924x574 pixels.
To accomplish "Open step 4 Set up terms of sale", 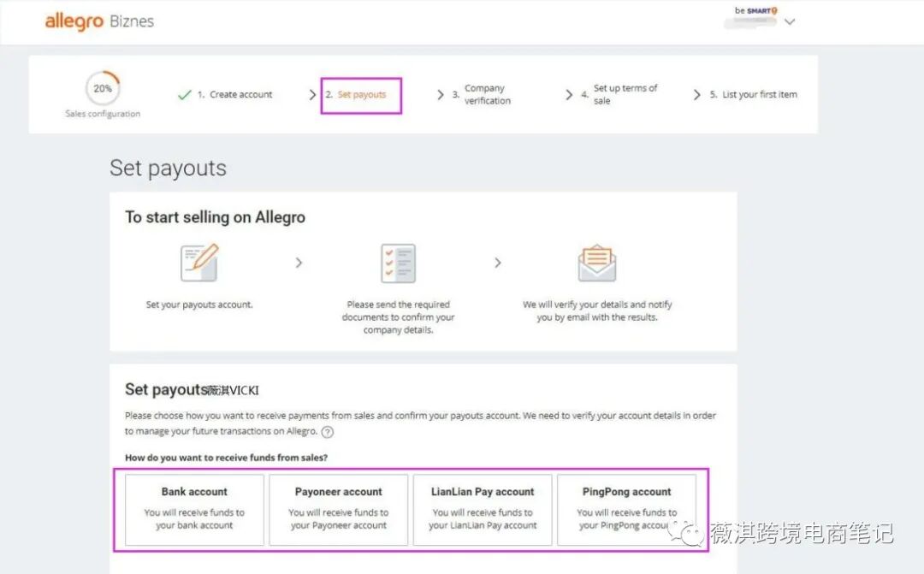I will tap(619, 94).
